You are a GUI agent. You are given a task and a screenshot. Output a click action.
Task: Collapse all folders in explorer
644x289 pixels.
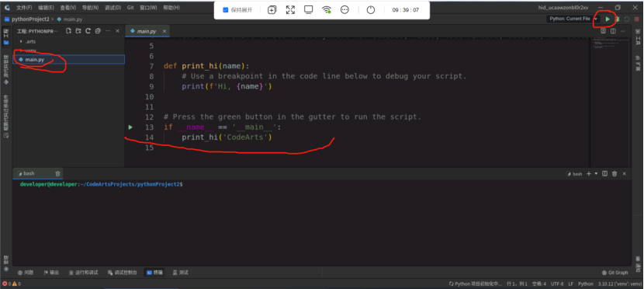[98, 31]
